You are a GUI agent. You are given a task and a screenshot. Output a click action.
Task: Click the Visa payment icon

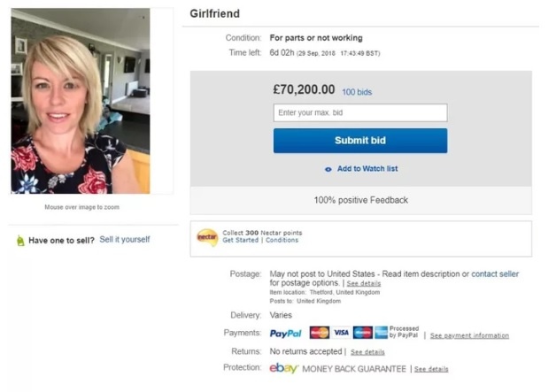coord(341,334)
